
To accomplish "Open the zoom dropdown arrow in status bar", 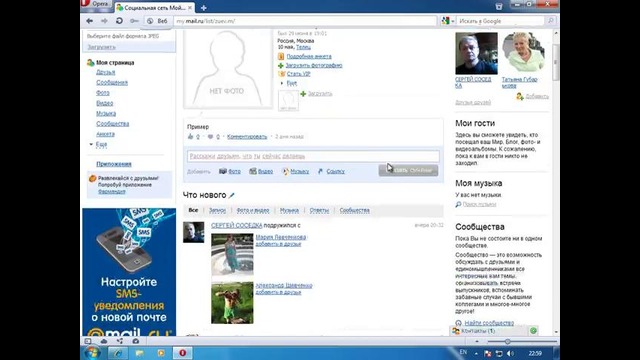I will 477,342.
